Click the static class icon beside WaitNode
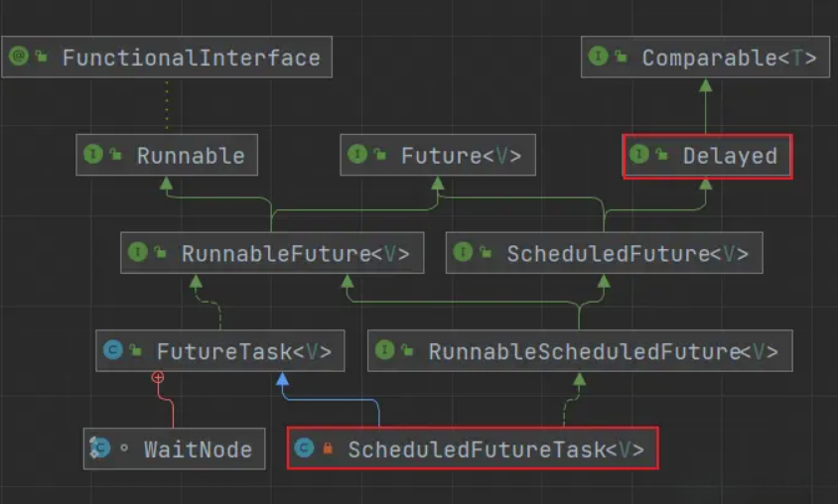Screen dimensions: 838x504 [100, 448]
